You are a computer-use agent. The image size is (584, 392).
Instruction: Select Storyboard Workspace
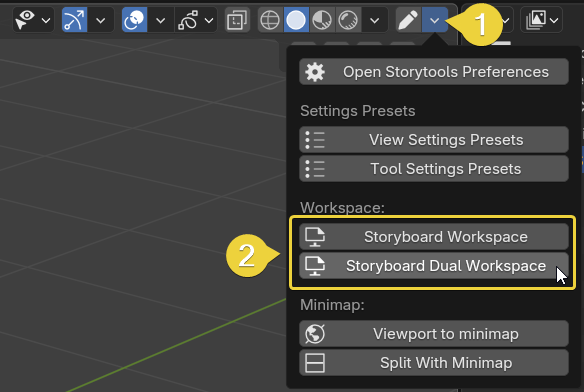434,237
